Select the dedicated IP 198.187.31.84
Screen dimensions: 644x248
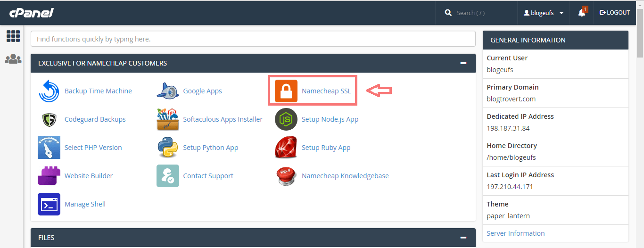point(508,128)
